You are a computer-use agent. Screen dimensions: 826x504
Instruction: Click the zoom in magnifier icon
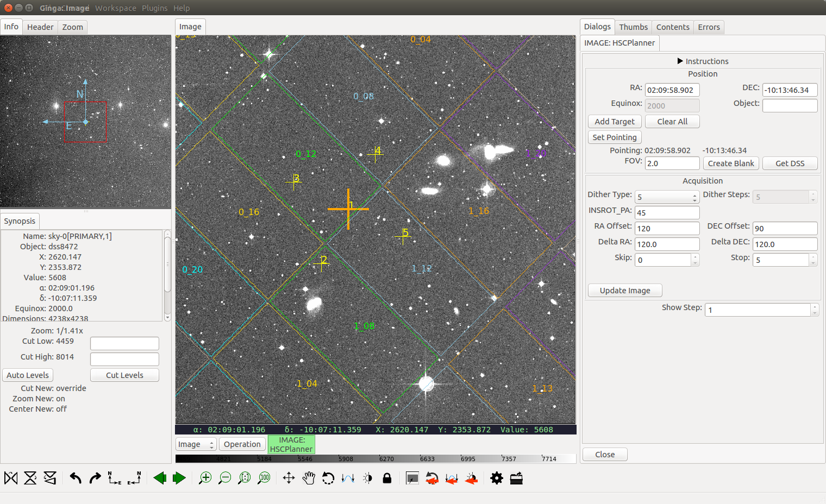(205, 478)
